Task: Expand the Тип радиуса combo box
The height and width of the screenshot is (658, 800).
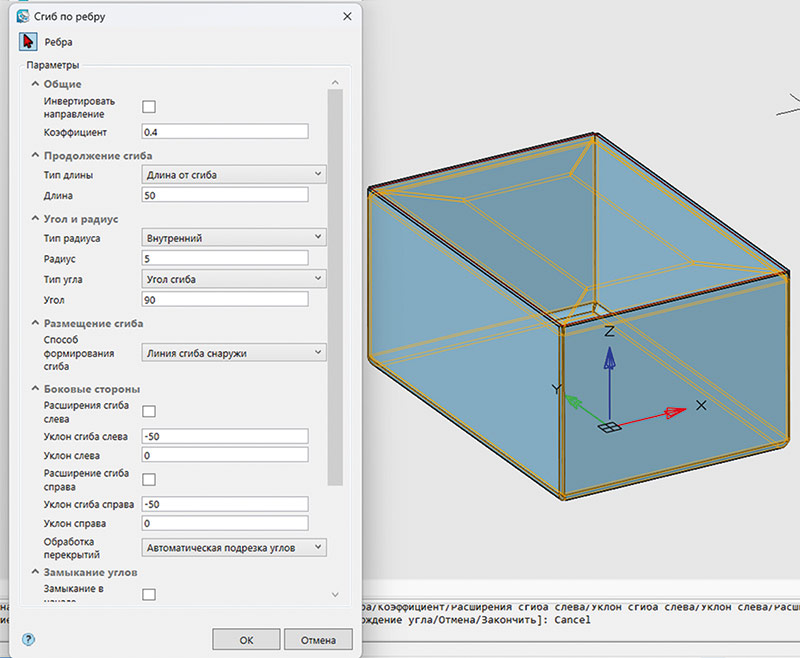Action: 232,237
